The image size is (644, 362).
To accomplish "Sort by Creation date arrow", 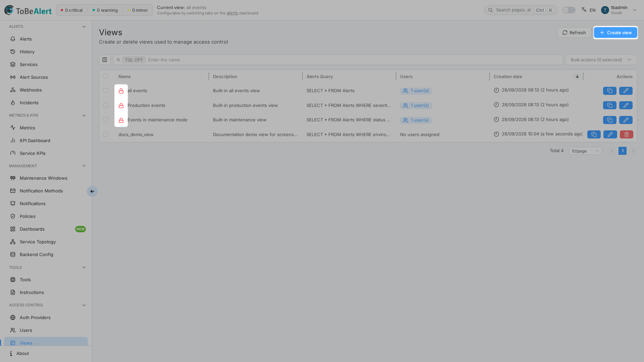I will coord(577,76).
